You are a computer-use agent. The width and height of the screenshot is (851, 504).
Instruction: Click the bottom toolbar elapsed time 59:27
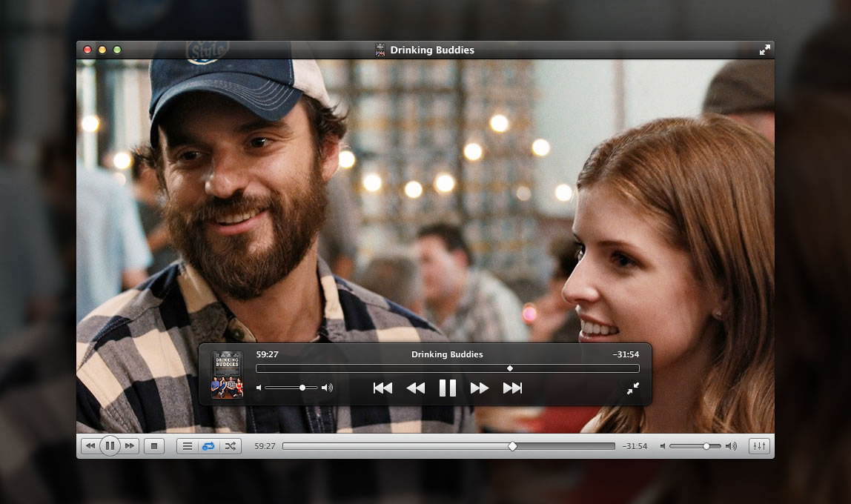[x=265, y=446]
